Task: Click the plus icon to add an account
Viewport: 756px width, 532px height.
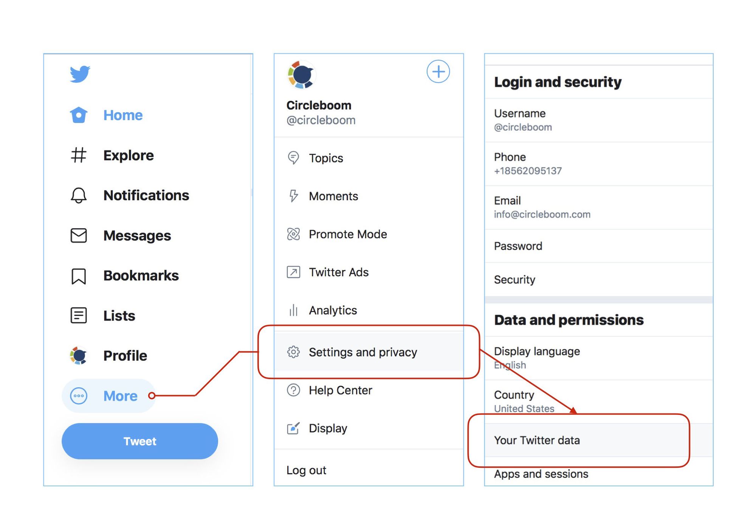Action: click(x=438, y=71)
